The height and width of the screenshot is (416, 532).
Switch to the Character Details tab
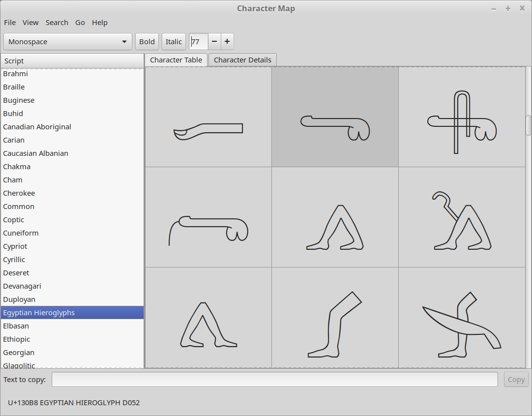(x=242, y=60)
